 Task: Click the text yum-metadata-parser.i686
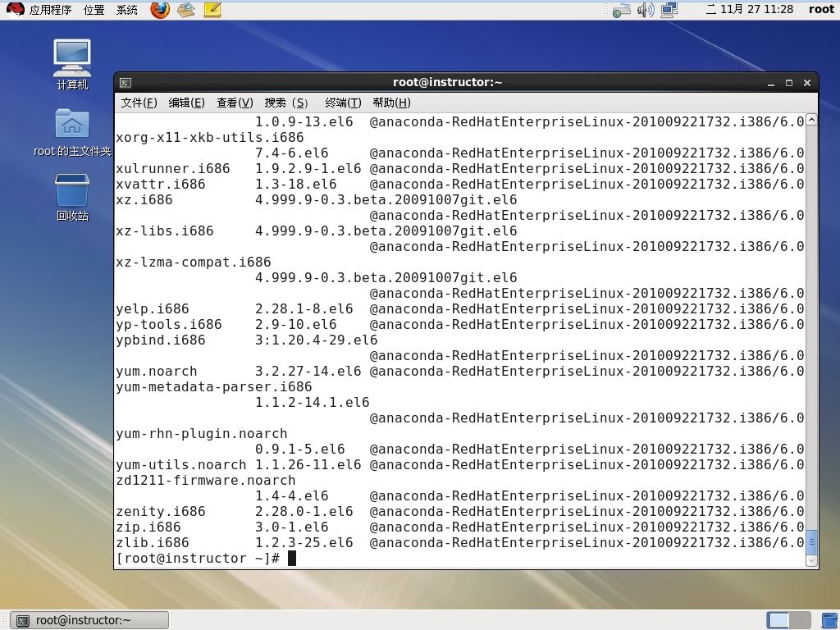(x=214, y=387)
